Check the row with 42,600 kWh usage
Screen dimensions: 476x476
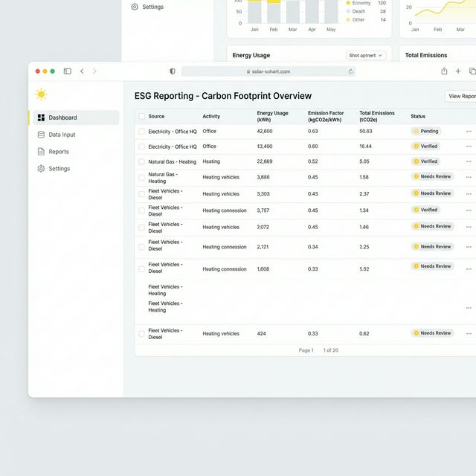coord(141,132)
